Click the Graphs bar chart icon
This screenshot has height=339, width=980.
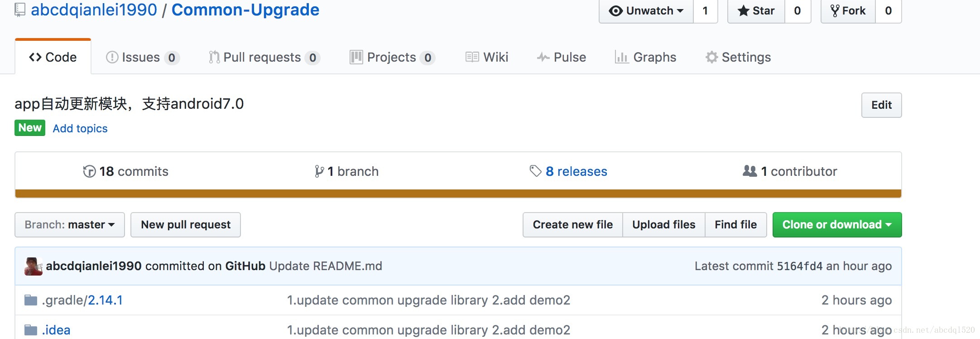click(x=621, y=57)
